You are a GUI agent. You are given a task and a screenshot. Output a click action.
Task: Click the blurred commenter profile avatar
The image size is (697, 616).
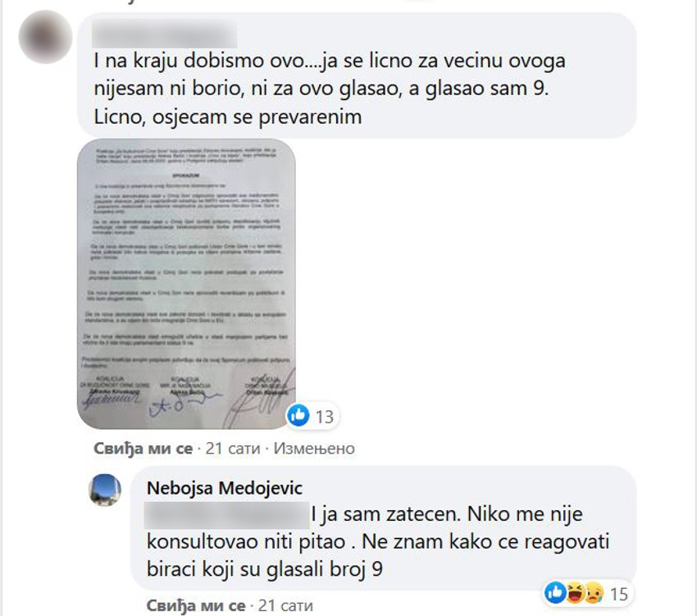click(x=45, y=36)
